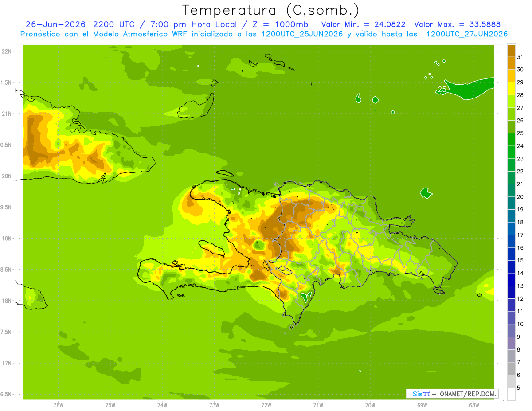Click the "74W" longitude label
This screenshot has height=411, width=532.
(x=162, y=405)
